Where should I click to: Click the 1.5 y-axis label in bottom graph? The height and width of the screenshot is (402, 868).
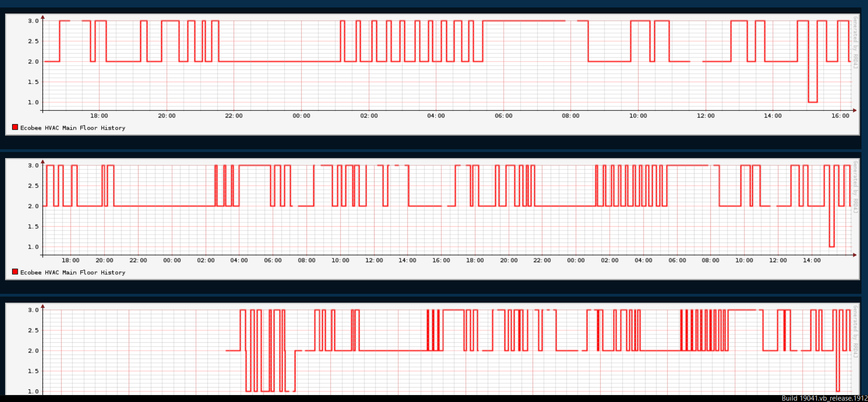pos(33,371)
